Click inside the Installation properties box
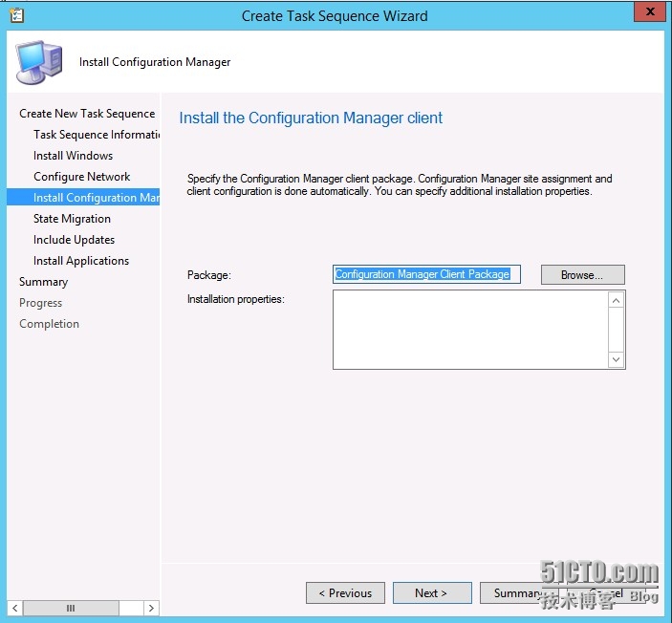Screen dimensions: 672x623 (470, 330)
